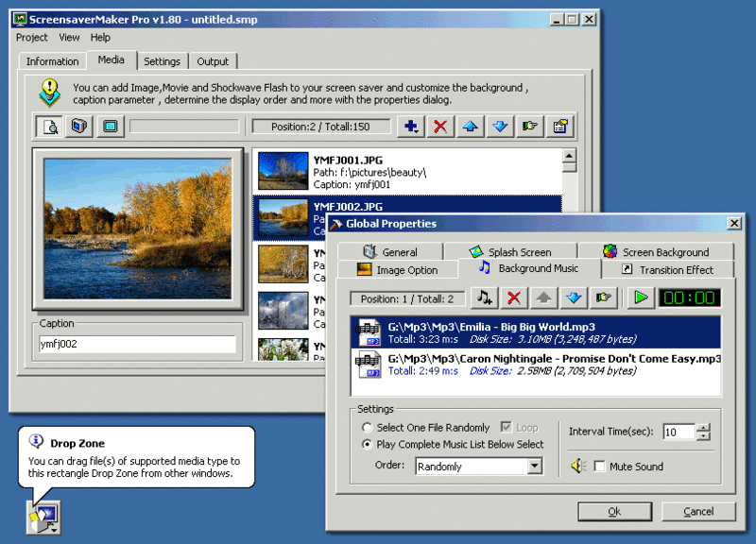756x544 pixels.
Task: Click the Cancel button
Action: click(x=698, y=511)
